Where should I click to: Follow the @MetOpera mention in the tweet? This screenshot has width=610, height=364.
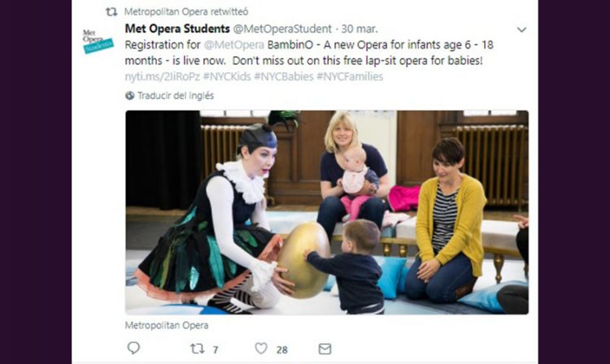pos(233,45)
